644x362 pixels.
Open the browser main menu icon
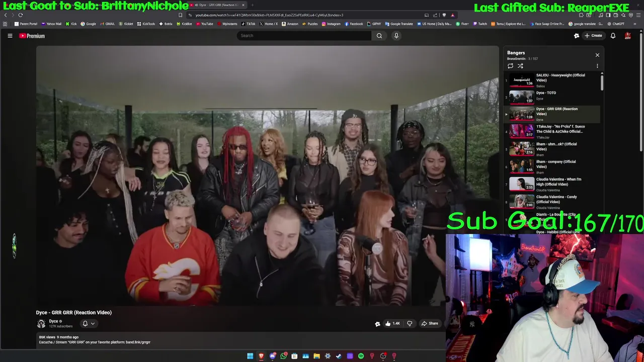point(638,15)
